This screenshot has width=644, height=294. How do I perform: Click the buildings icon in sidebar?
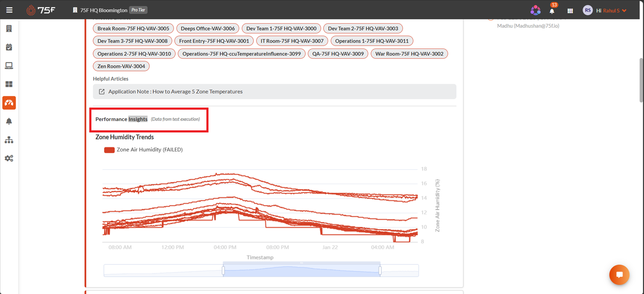click(x=9, y=29)
